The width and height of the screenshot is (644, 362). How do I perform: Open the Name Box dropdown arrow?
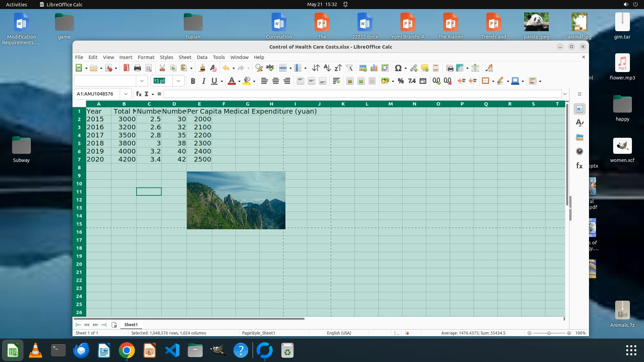[x=126, y=94]
